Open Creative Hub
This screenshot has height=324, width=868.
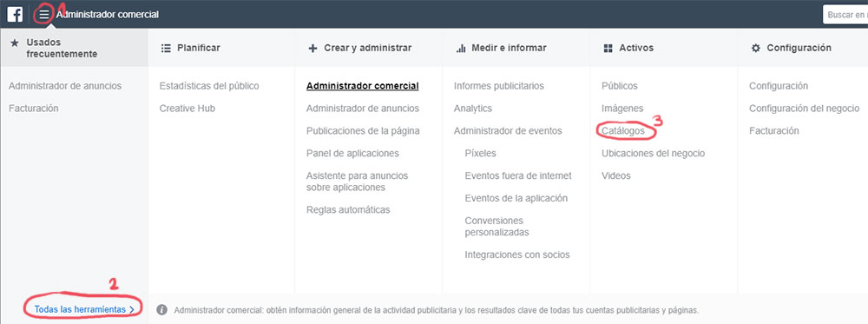(x=187, y=109)
